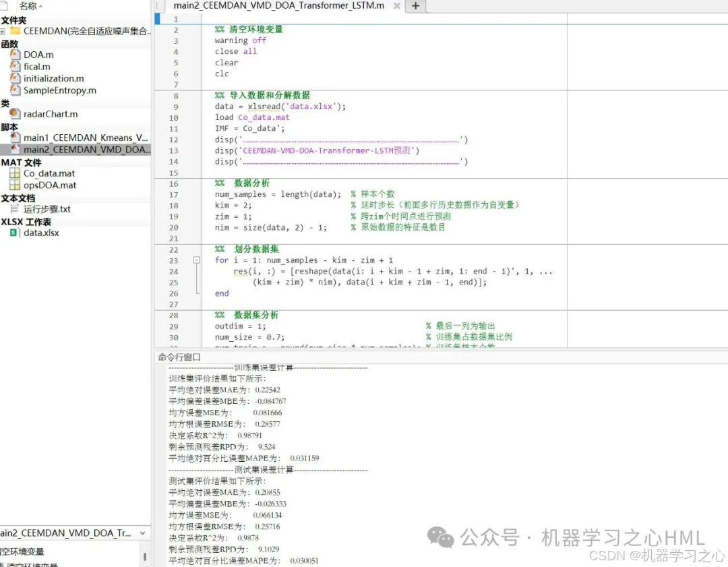Select the DOA.m function file icon
Viewport: 728px width, 567px height.
(x=16, y=55)
